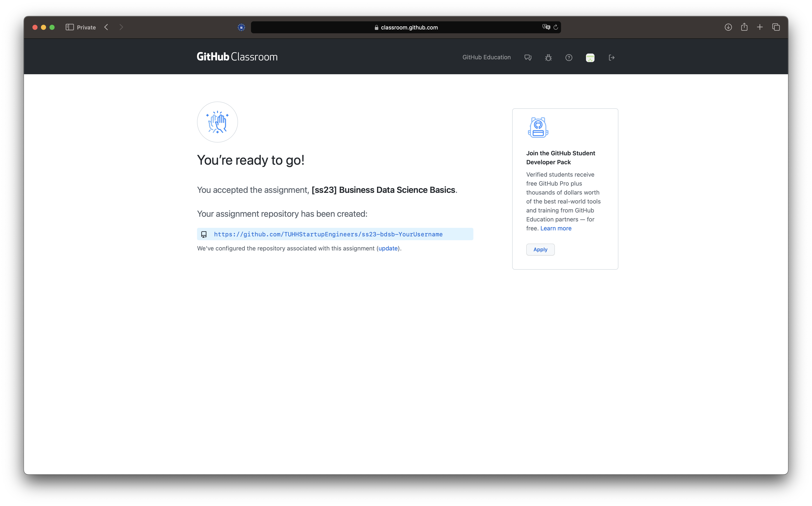Open the assignment repository URL link
This screenshot has width=812, height=506.
(x=328, y=234)
